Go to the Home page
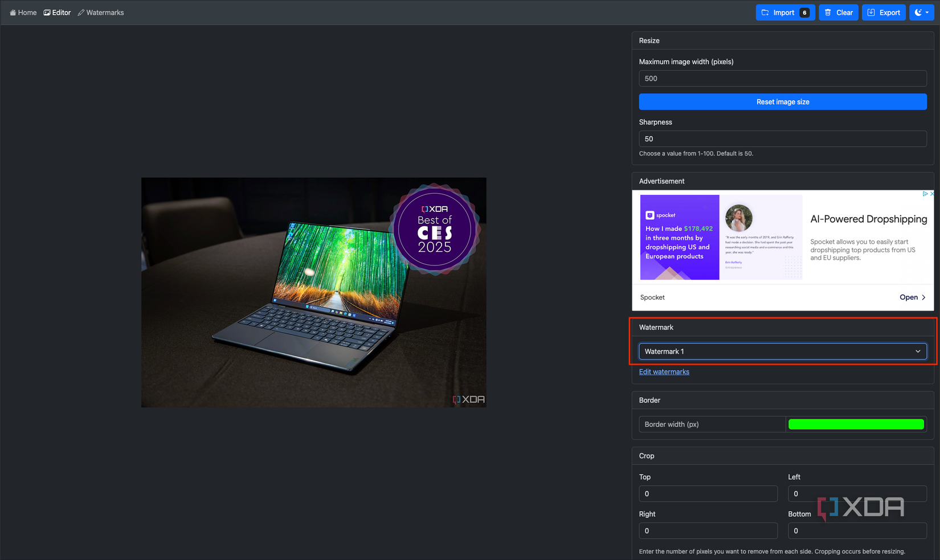Image resolution: width=940 pixels, height=560 pixels. click(23, 13)
